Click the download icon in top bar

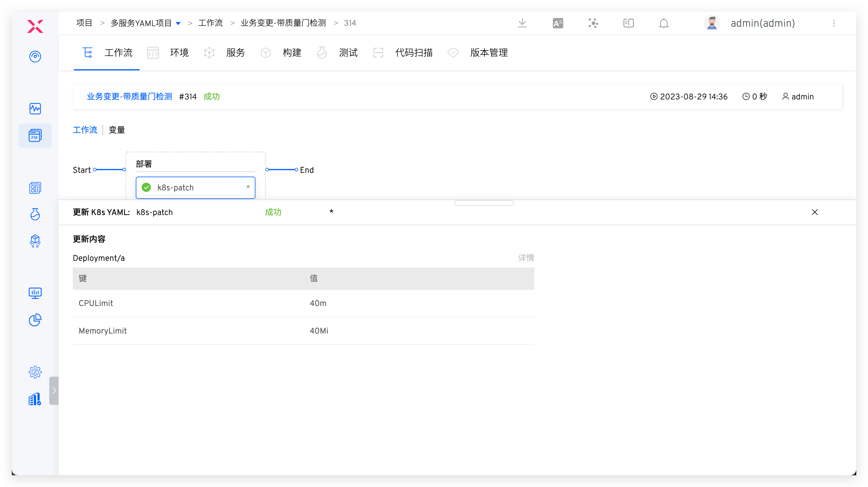point(522,23)
